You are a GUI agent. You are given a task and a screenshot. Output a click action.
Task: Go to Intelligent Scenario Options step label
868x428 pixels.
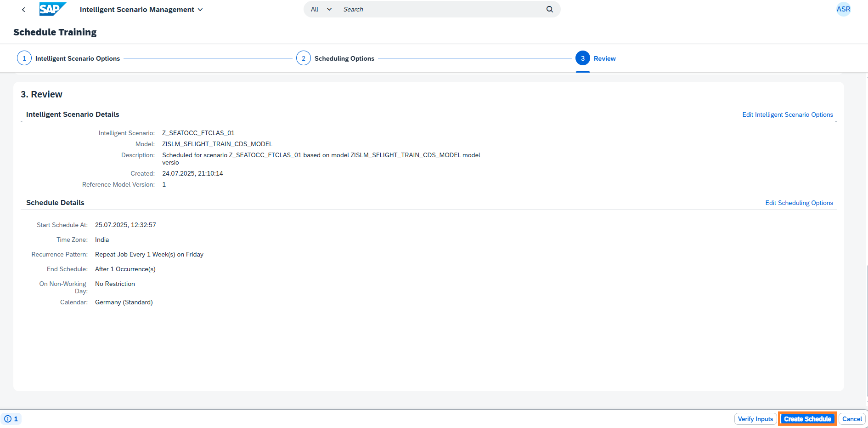78,58
